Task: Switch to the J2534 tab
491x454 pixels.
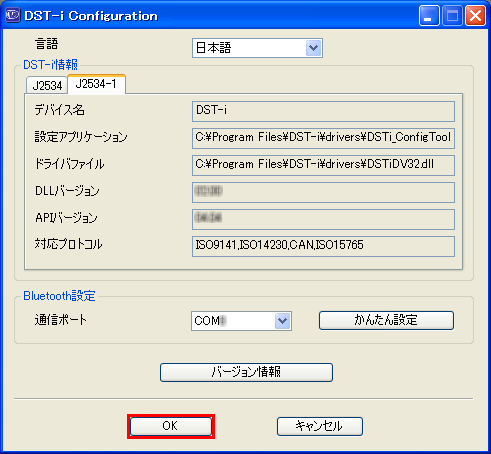Action: [47, 85]
